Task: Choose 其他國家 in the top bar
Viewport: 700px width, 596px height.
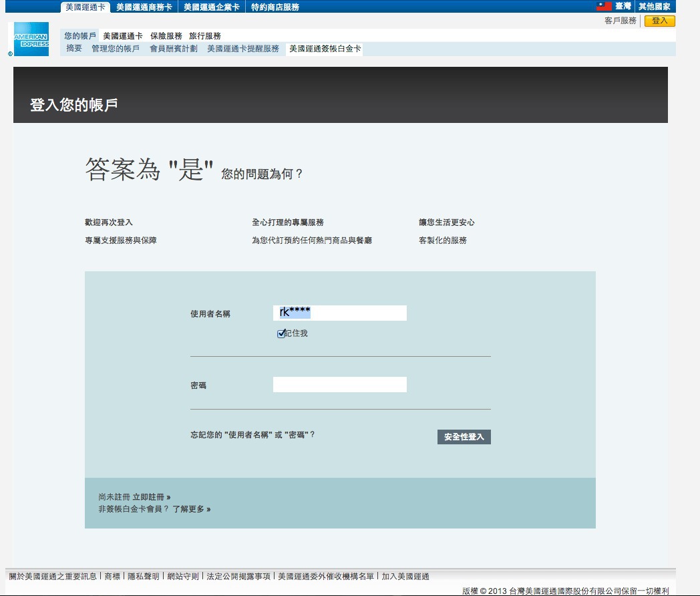Action: (655, 6)
